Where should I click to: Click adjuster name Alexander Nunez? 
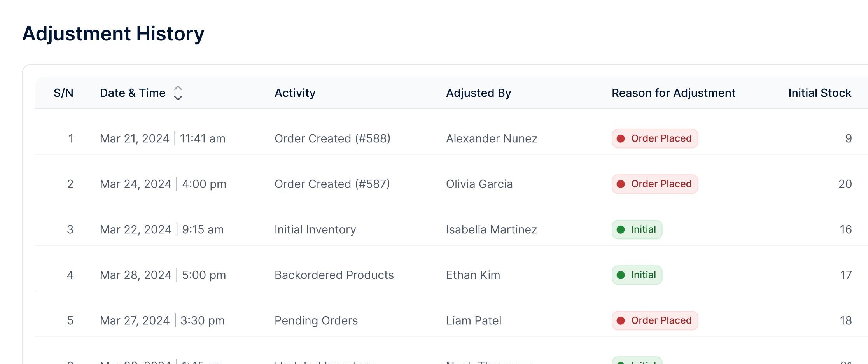coord(492,138)
